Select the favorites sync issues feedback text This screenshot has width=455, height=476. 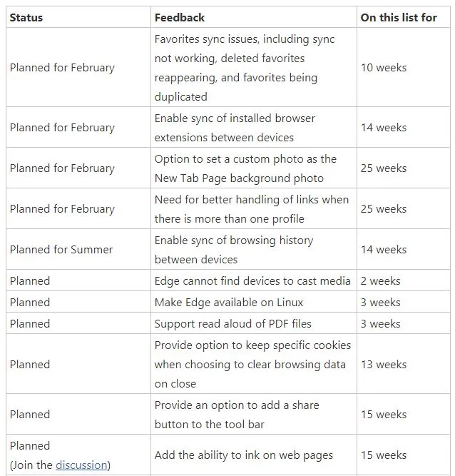(245, 68)
